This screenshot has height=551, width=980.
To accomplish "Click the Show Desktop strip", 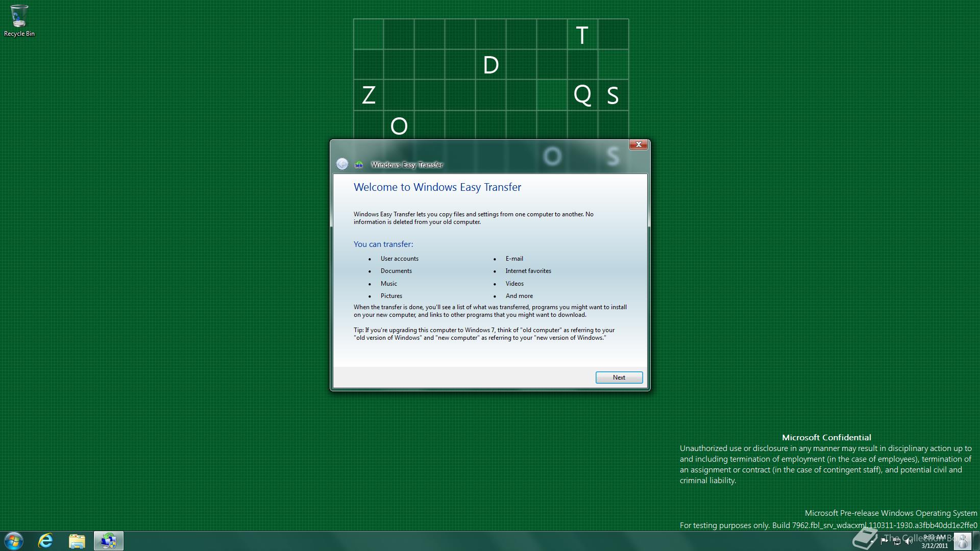I will pos(976,541).
